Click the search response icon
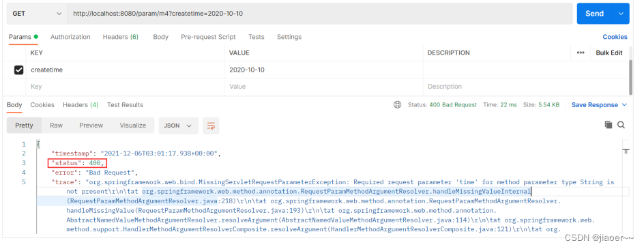This screenshot has height=249, width=644. coord(621,125)
